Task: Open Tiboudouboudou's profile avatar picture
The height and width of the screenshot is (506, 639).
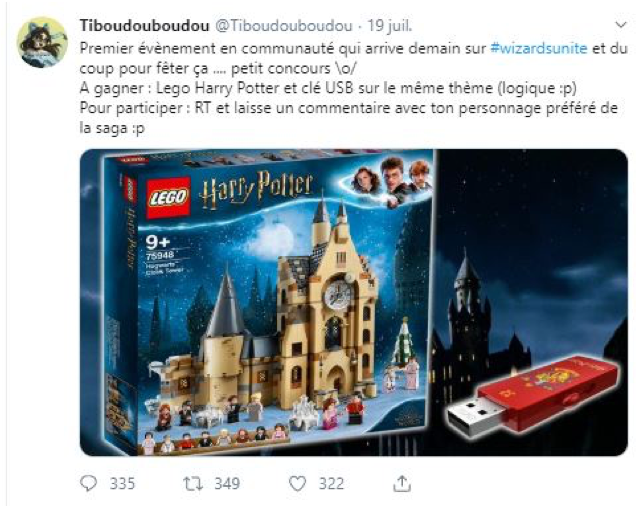Action: point(42,42)
